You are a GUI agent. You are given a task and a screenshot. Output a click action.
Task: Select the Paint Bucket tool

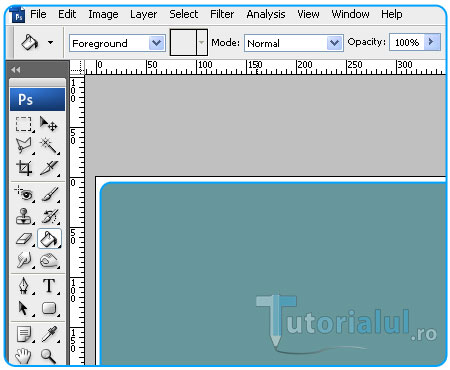(49, 239)
